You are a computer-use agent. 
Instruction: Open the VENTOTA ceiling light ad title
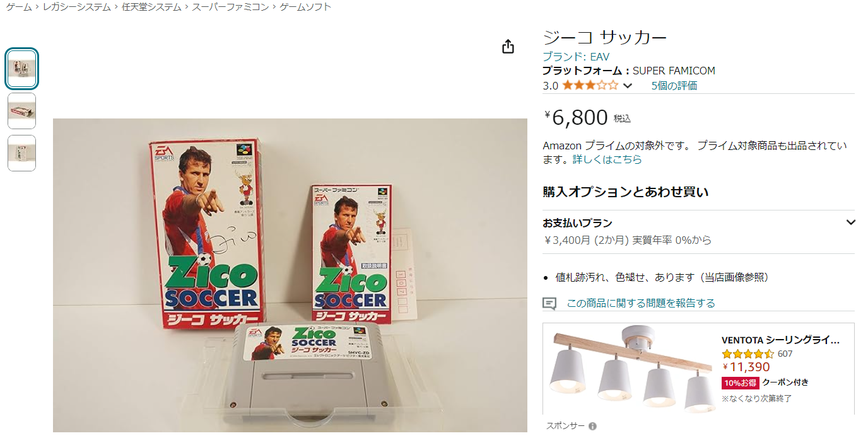tap(781, 340)
